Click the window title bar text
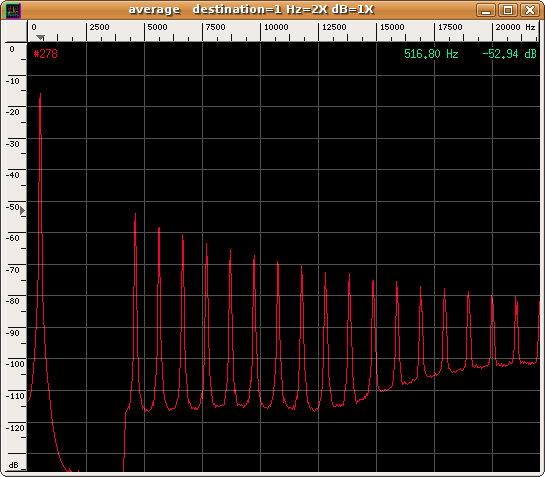Screen dimensions: 545x477 [251, 9]
